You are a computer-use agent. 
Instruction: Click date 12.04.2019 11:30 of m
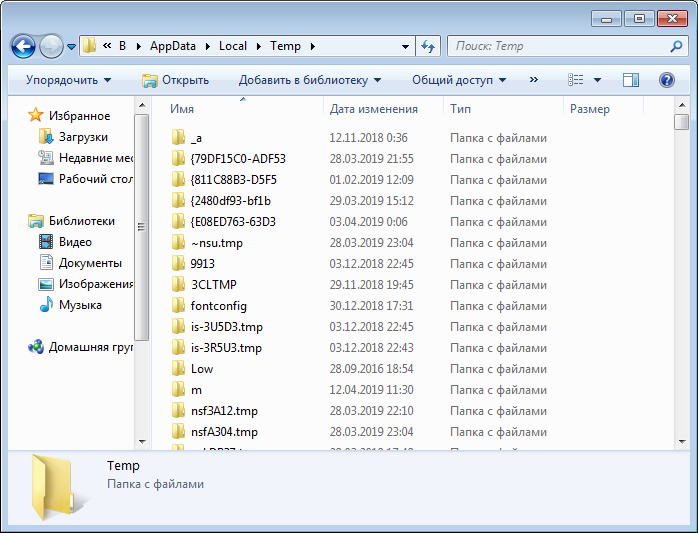click(371, 390)
